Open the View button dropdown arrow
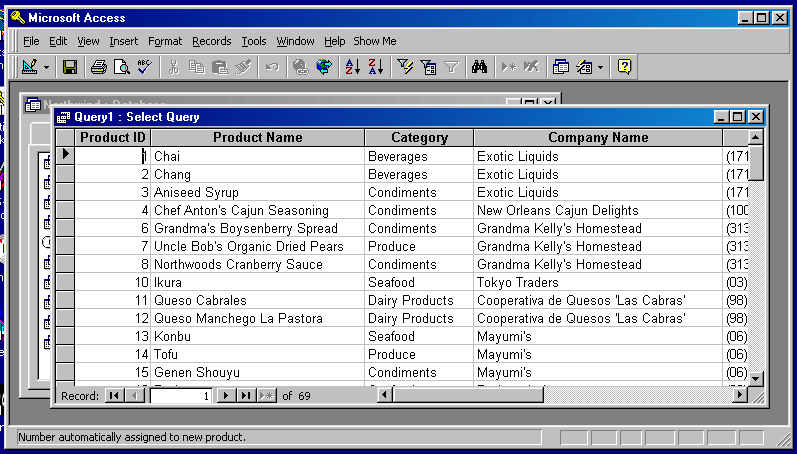This screenshot has width=797, height=454. pyautogui.click(x=46, y=67)
